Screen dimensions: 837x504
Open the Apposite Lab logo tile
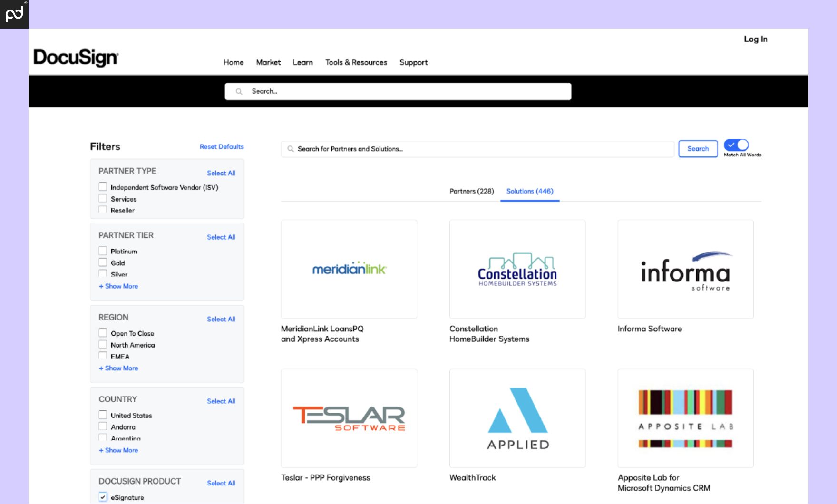[x=685, y=418]
